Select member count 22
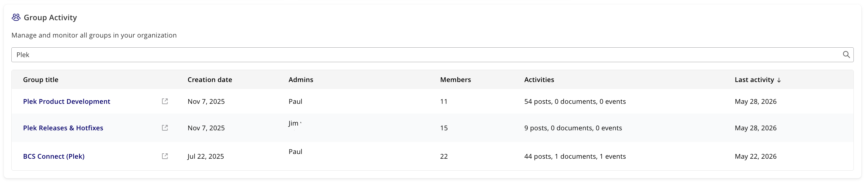This screenshot has height=183, width=868. [x=444, y=156]
